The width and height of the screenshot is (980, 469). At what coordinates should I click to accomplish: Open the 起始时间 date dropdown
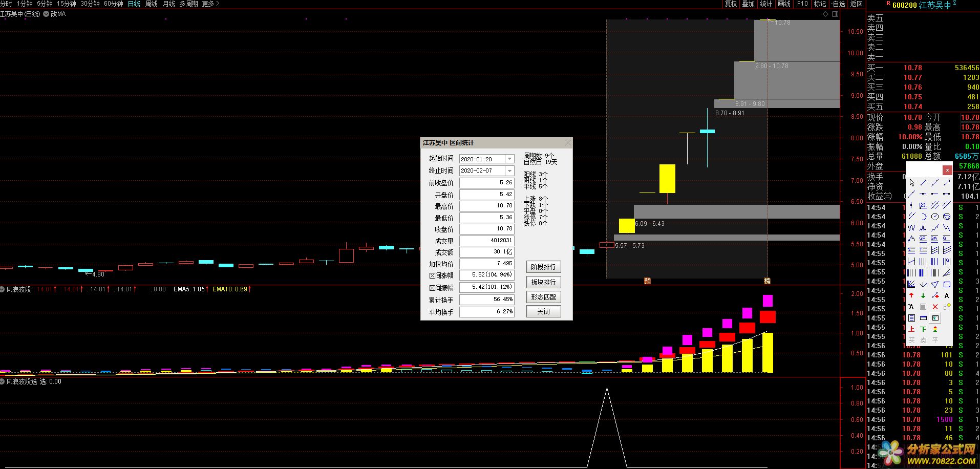(x=509, y=159)
